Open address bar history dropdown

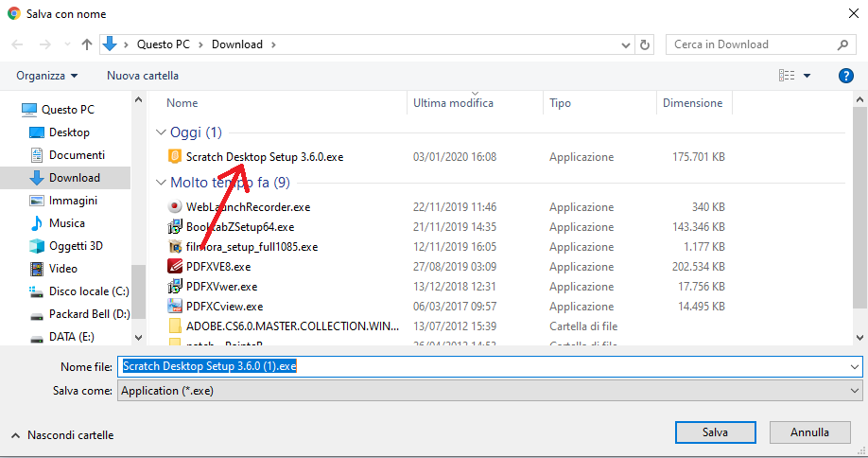pyautogui.click(x=626, y=44)
